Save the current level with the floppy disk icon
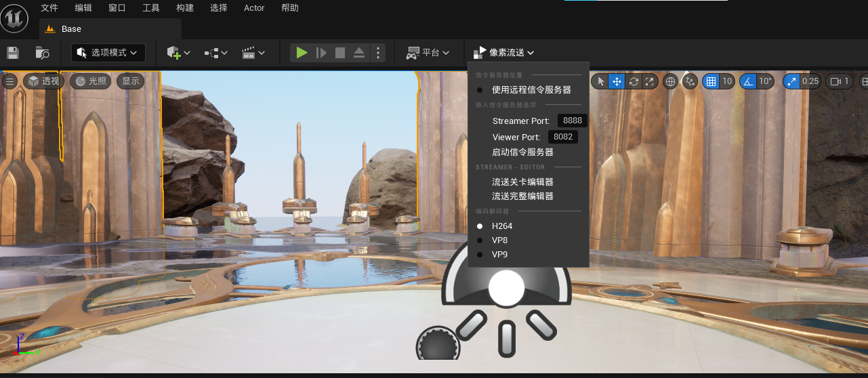 click(x=12, y=53)
